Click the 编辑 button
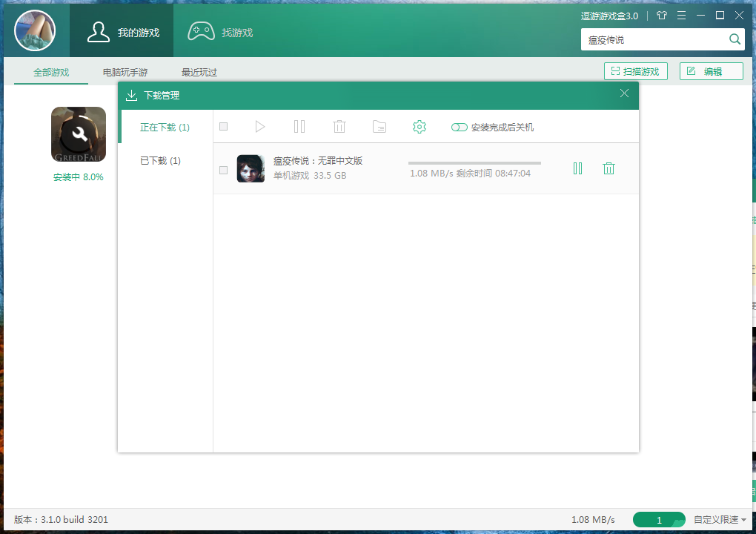Screen dimensions: 756x534 pyautogui.click(x=712, y=71)
